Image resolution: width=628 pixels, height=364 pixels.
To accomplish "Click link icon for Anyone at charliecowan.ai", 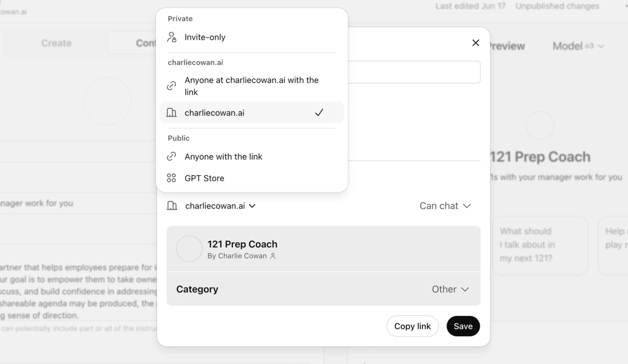I will pos(172,86).
